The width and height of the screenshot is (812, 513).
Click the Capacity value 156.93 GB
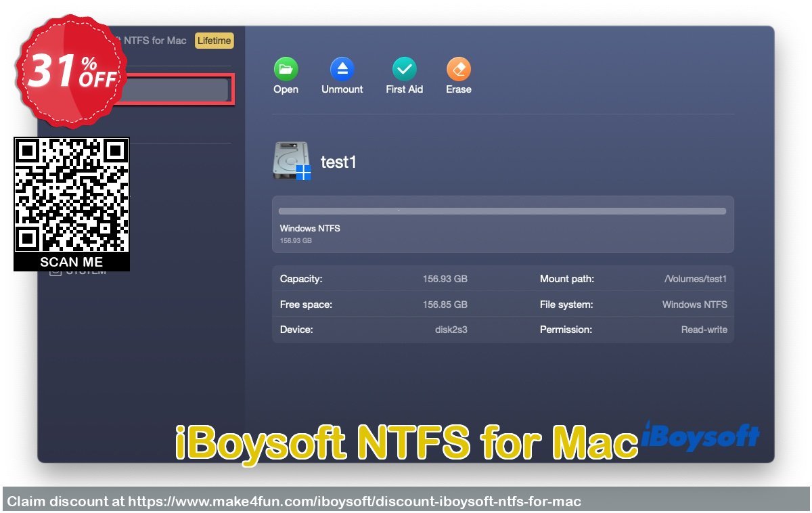tap(445, 279)
